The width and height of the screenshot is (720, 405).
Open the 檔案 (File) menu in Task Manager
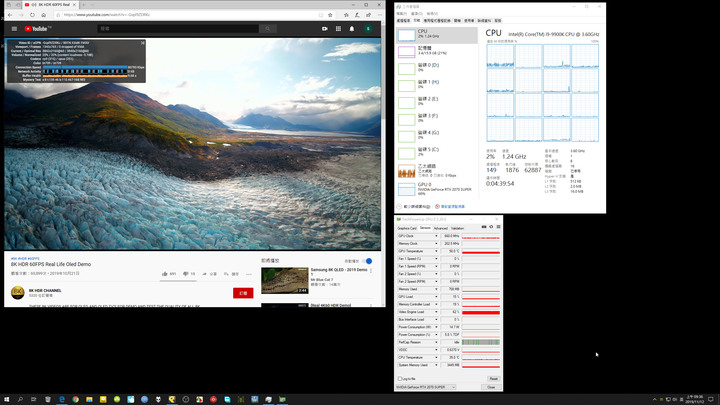pos(401,14)
